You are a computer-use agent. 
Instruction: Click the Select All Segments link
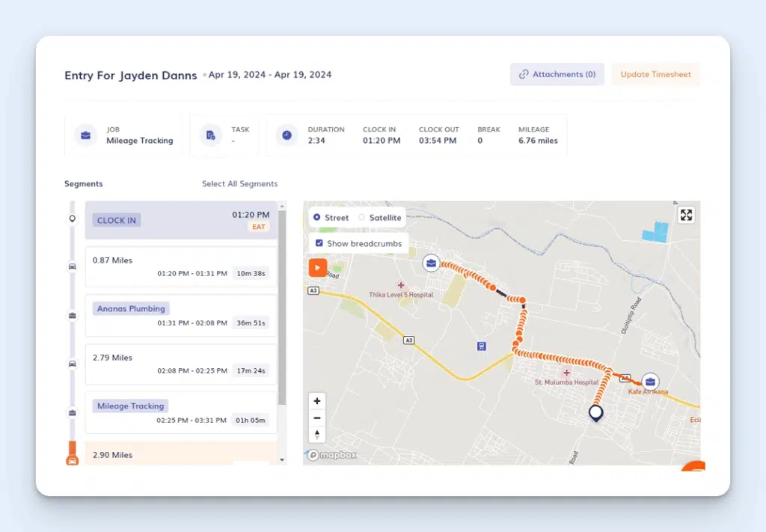click(x=239, y=183)
